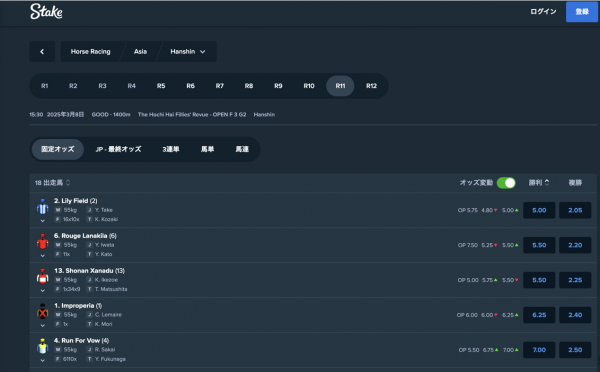Viewport: 600px width, 372px height.
Task: Select race R2
Action: click(73, 86)
